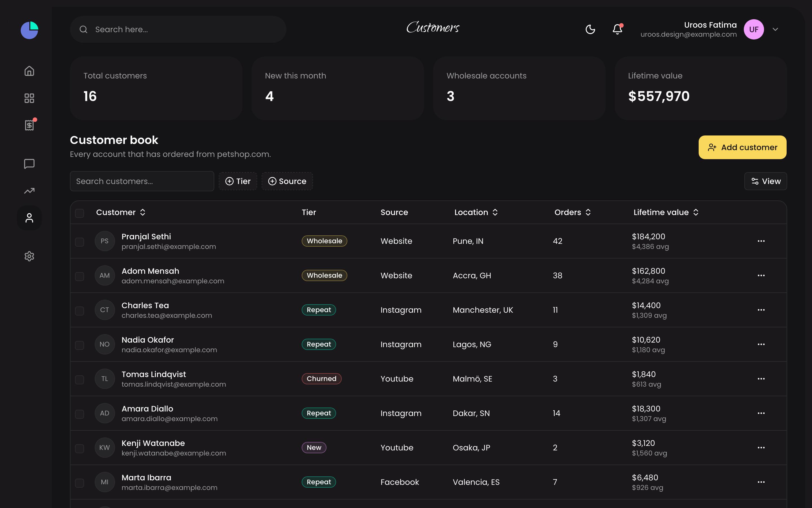Open the Tier filter dropdown
Screen dimensions: 812x508
238,181
